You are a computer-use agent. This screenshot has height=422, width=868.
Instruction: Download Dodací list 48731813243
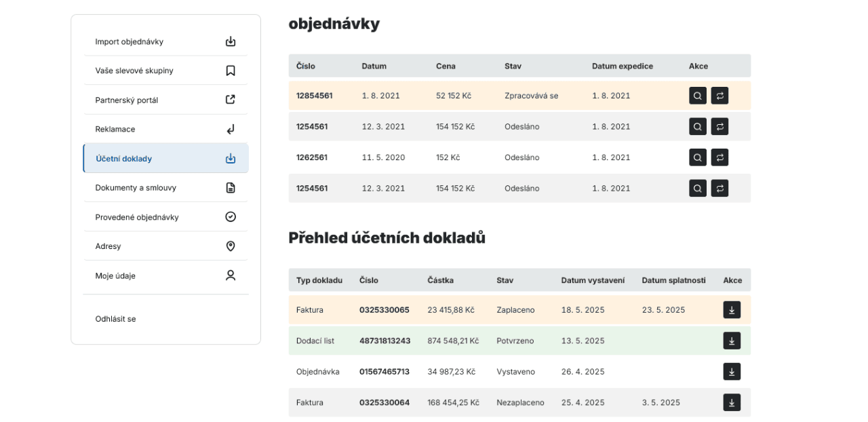(x=732, y=341)
